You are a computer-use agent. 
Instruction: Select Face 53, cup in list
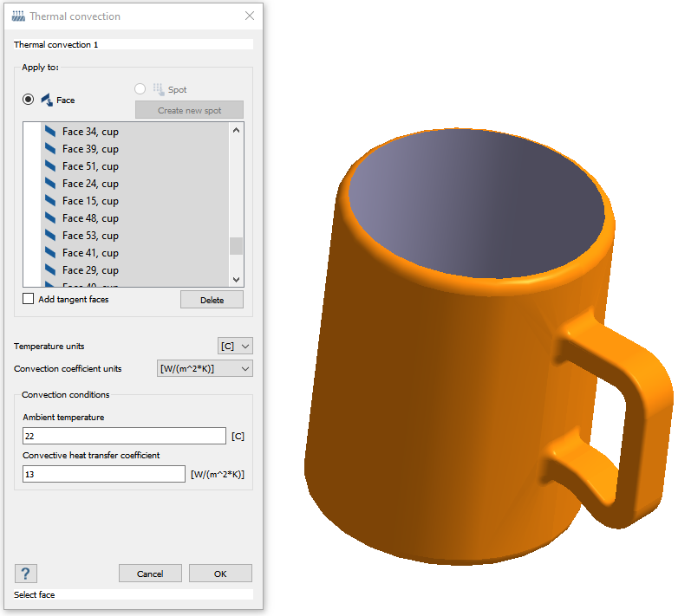pos(135,235)
